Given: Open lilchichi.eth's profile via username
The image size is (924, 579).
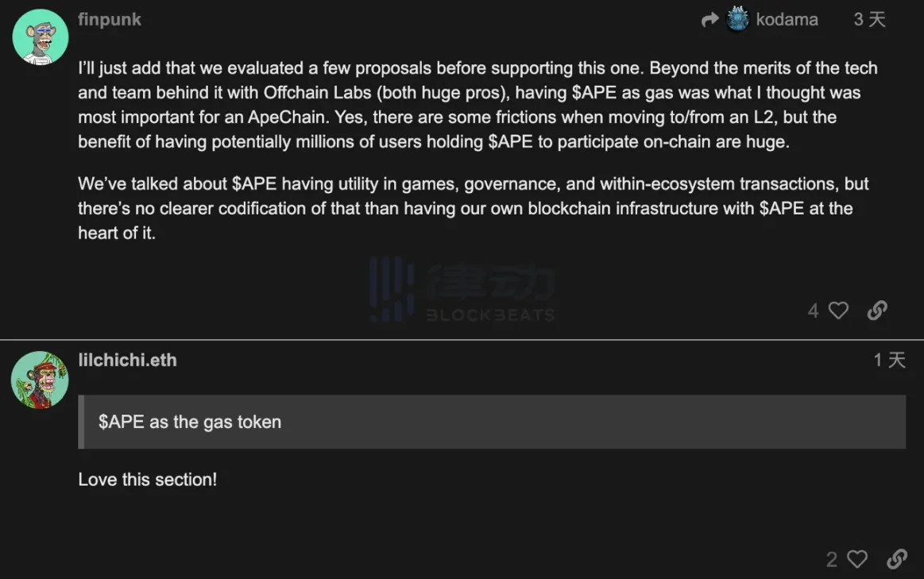Looking at the screenshot, I should pyautogui.click(x=128, y=360).
